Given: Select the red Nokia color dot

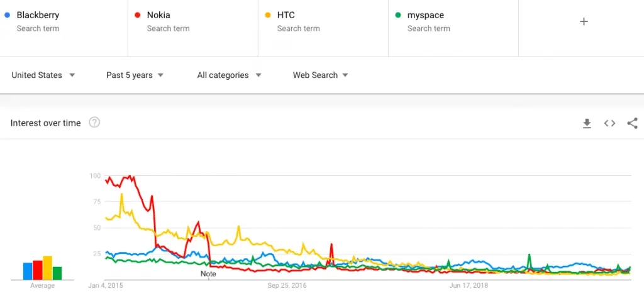Looking at the screenshot, I should coord(138,15).
